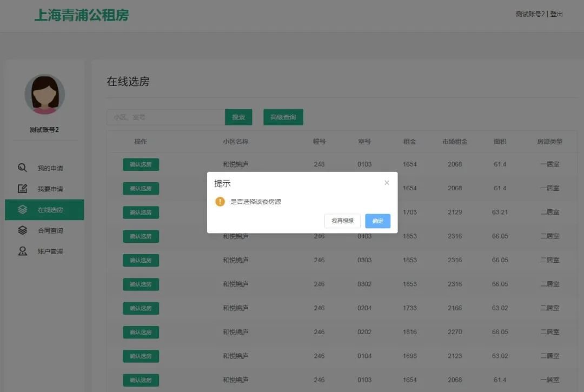Viewport: 584px width, 392px height.
Task: Go to 合同查询 in the sidebar
Action: click(x=50, y=231)
